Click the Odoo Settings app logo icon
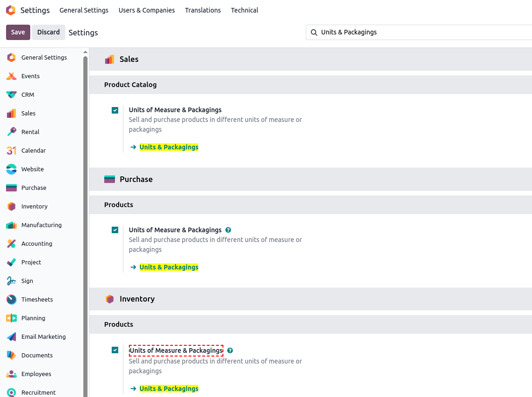The height and width of the screenshot is (397, 532). coord(11,10)
